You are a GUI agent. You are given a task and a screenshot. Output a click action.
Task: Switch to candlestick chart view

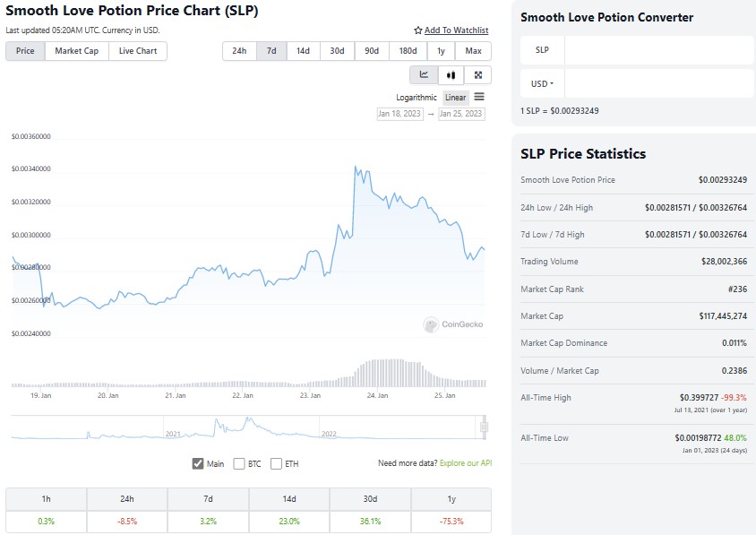(x=451, y=74)
